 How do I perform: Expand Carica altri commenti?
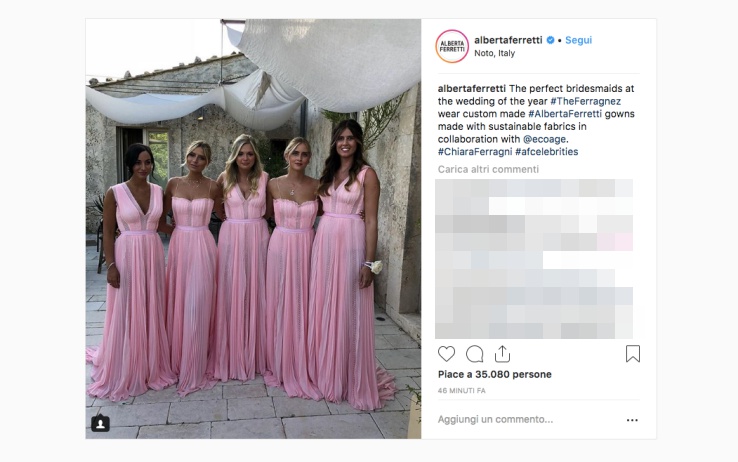[488, 169]
